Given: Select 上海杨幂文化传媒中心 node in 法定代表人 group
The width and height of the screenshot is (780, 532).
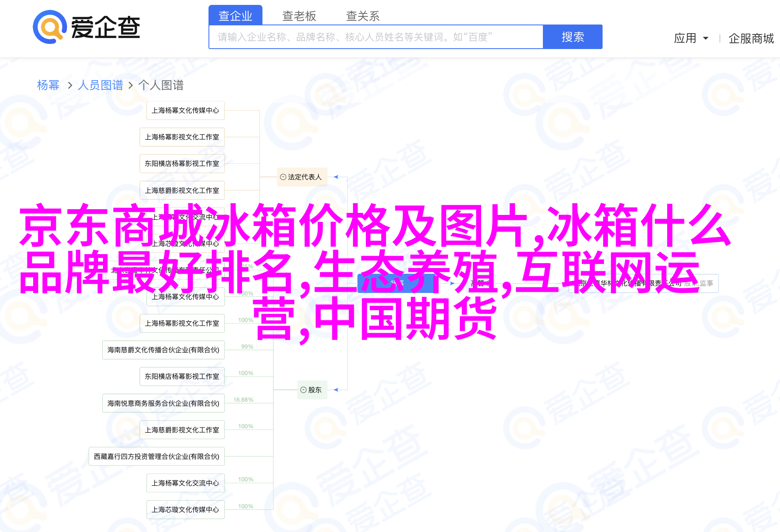Looking at the screenshot, I should [x=186, y=110].
